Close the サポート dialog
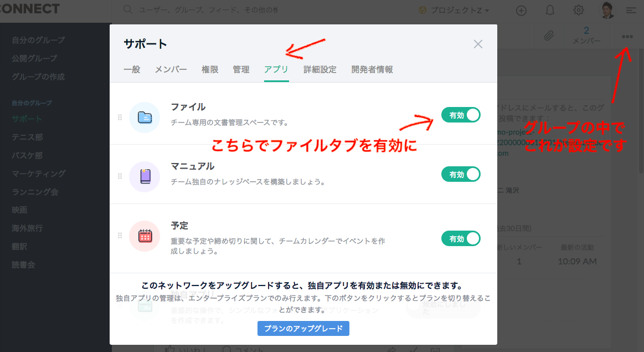 pyautogui.click(x=478, y=44)
